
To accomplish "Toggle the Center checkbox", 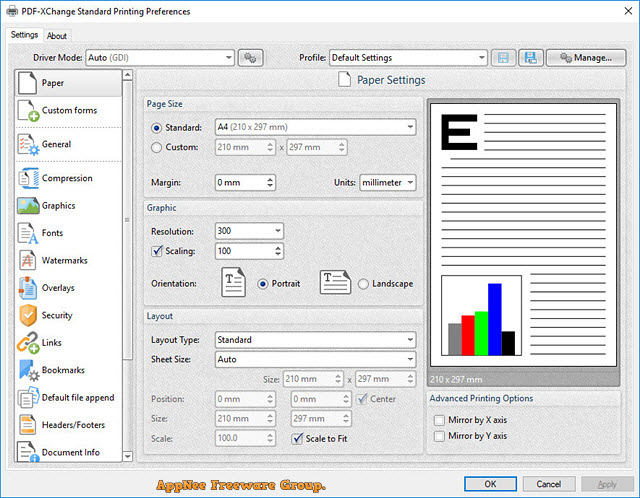I will (362, 399).
